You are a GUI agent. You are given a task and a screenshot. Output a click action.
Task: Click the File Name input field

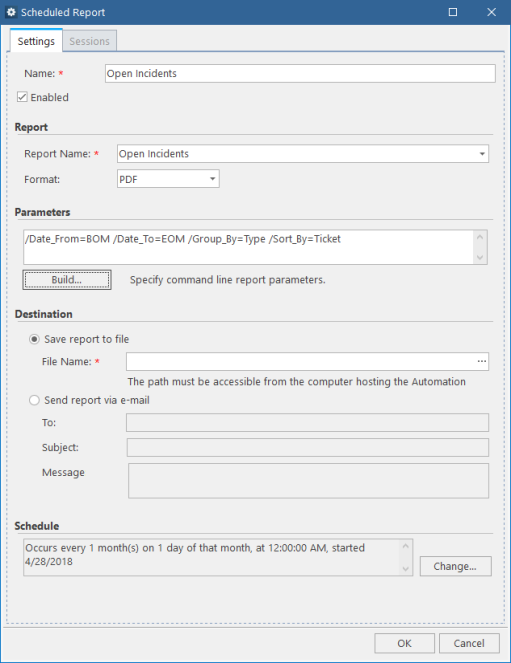click(301, 362)
